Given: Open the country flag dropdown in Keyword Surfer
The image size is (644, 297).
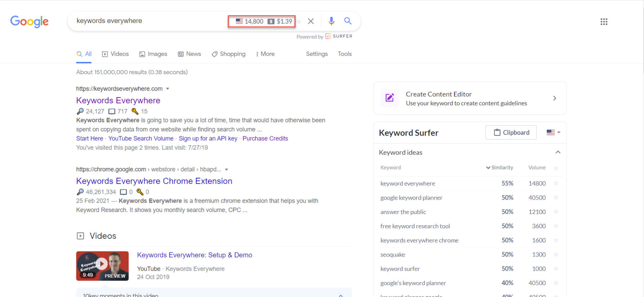Looking at the screenshot, I should tap(553, 132).
